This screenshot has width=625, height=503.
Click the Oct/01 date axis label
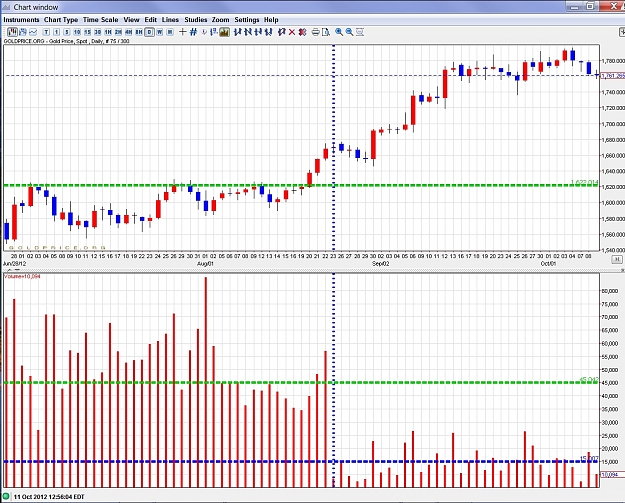point(548,264)
